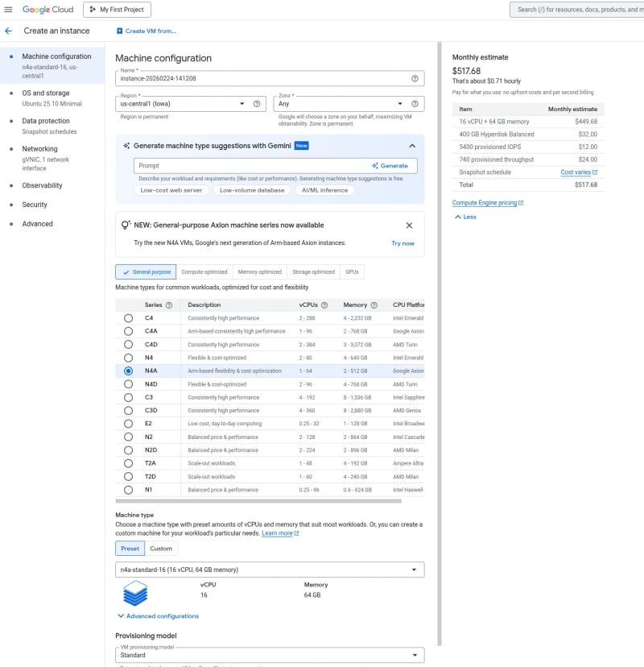Expand Advanced configurations section

[158, 616]
